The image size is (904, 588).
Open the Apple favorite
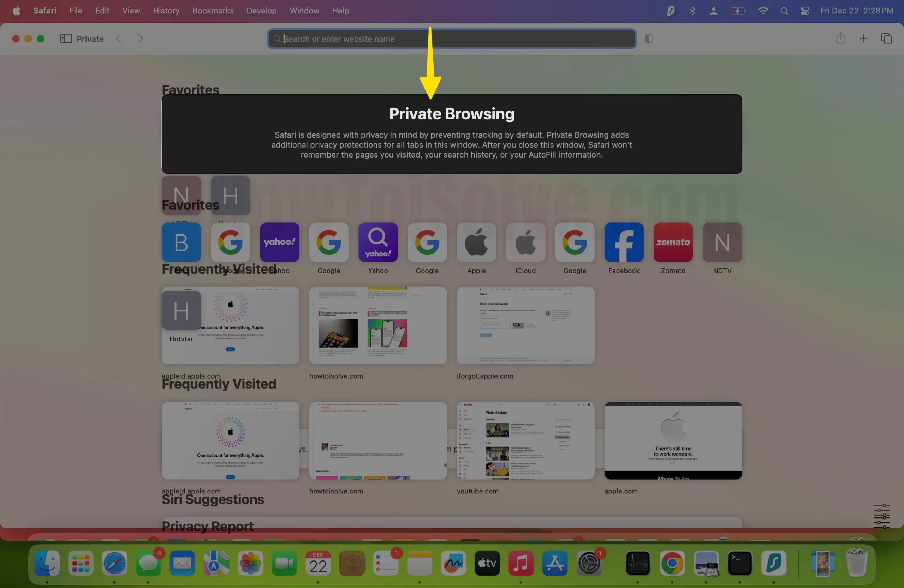(476, 242)
